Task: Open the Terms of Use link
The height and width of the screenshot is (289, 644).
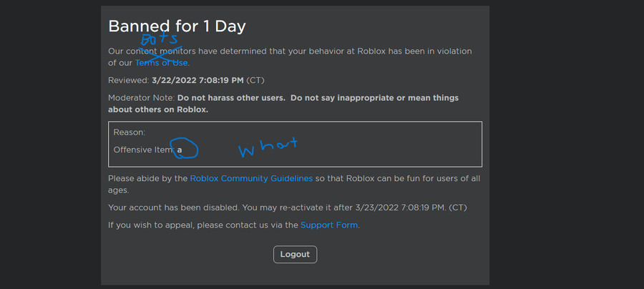Action: tap(162, 63)
